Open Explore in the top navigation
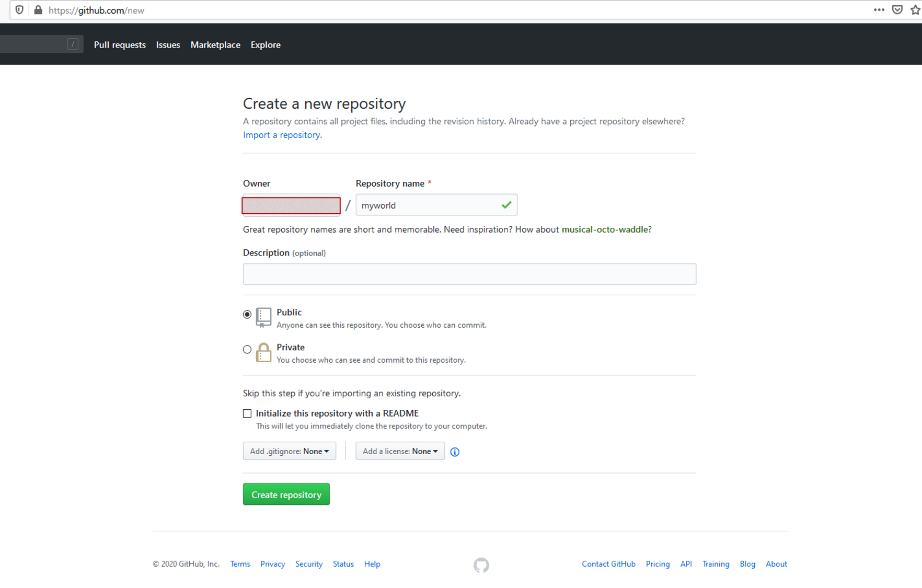 point(266,45)
